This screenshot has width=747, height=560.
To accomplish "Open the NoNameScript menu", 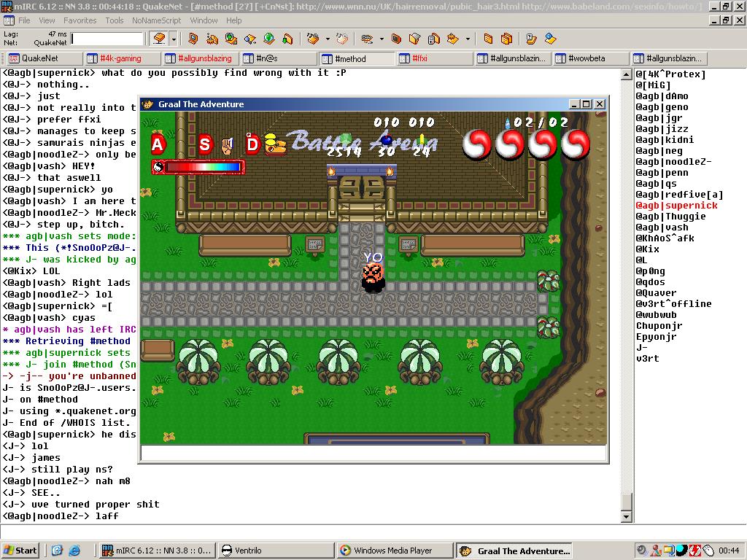I will click(x=157, y=20).
